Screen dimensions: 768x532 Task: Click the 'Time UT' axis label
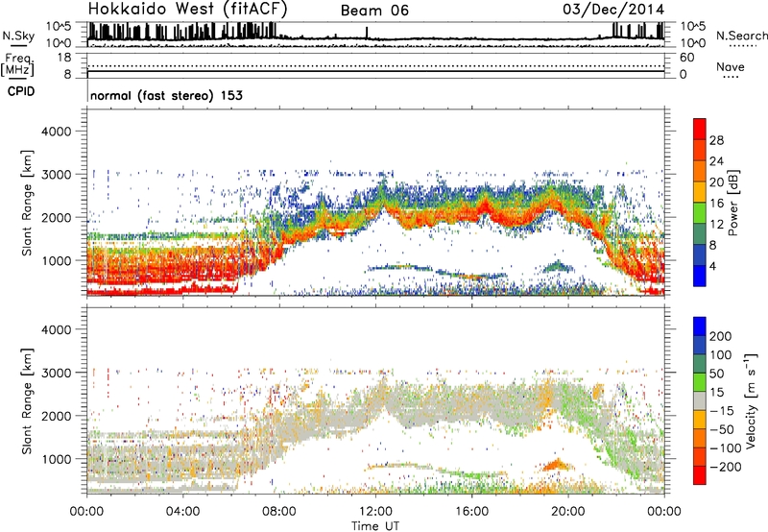(x=375, y=525)
